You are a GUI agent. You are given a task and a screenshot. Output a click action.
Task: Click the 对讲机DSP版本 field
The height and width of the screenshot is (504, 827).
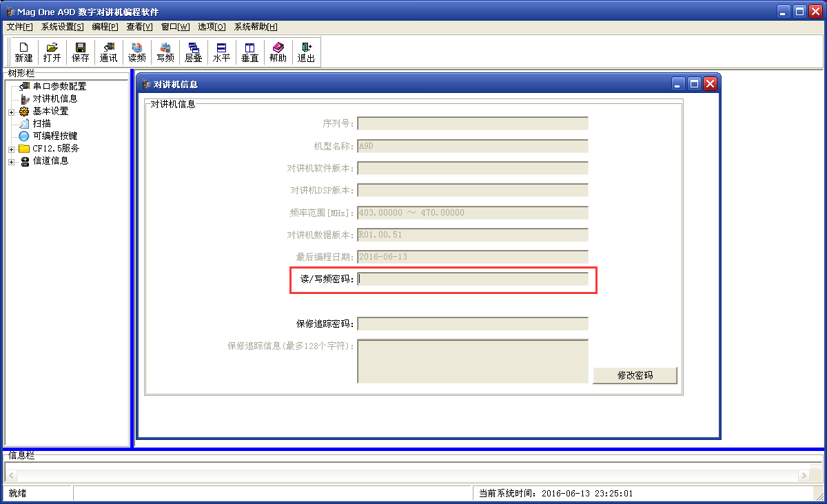tap(473, 190)
